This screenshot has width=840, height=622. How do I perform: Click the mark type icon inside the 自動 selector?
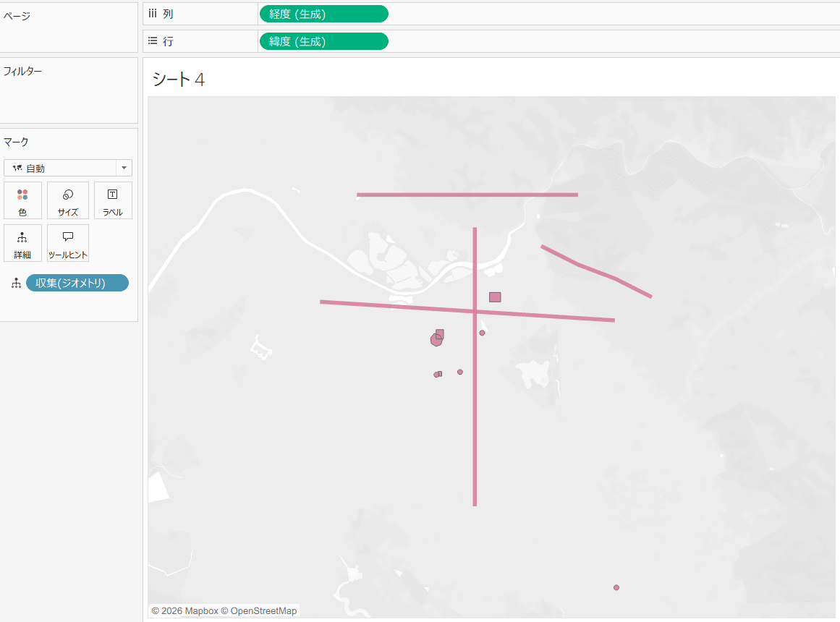tap(17, 168)
